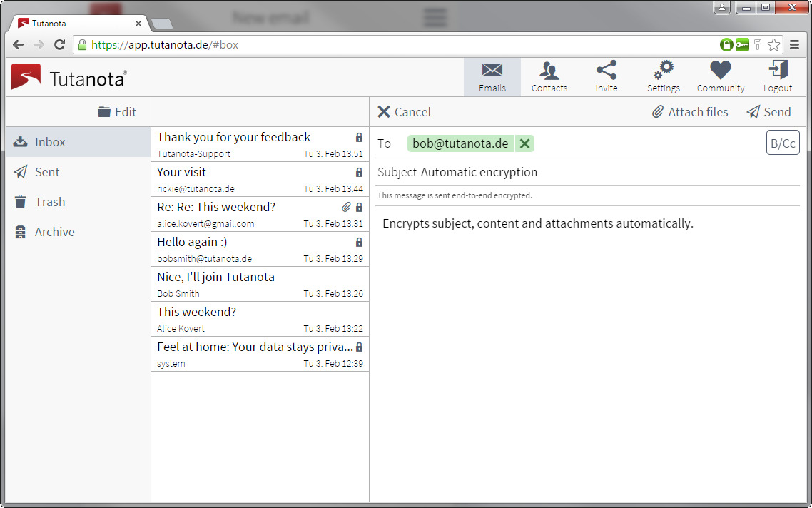Open "Nice, I'll join Tutanota" email
Viewport: 812px width, 508px height.
pos(260,284)
